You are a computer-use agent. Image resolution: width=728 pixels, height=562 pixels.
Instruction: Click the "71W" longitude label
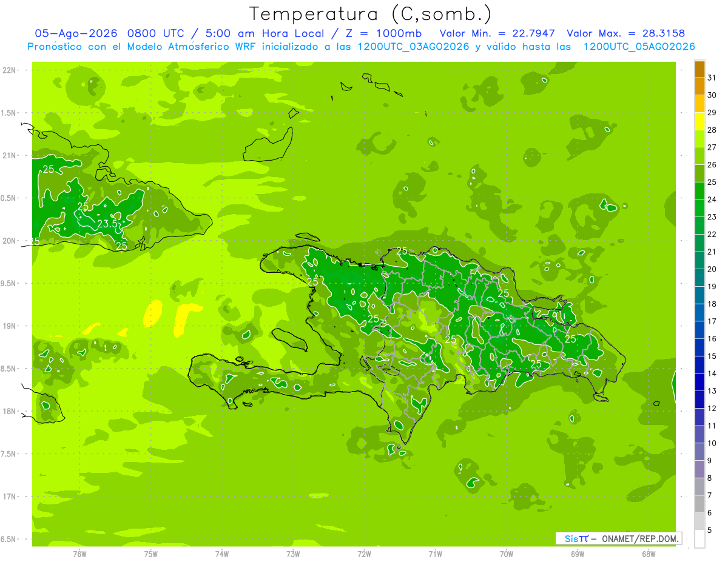pos(435,555)
